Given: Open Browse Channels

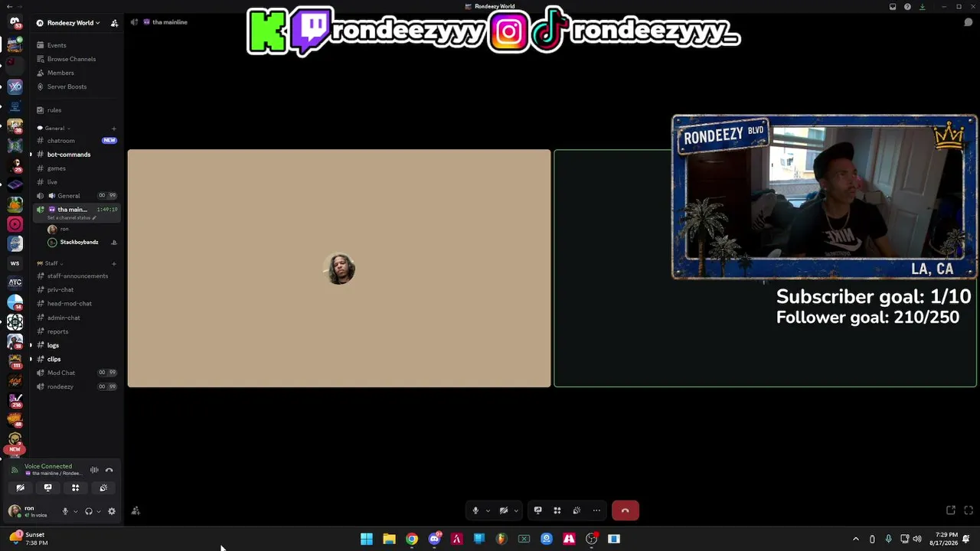Looking at the screenshot, I should pyautogui.click(x=75, y=59).
